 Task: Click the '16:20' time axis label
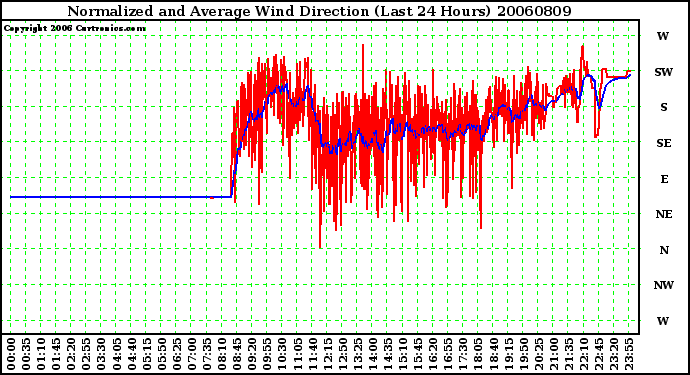[433, 354]
